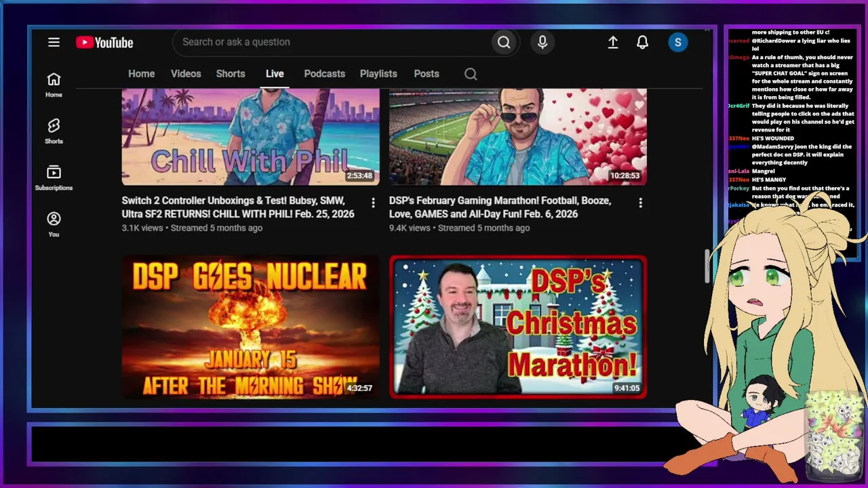Go to YouTube home via logo

104,43
